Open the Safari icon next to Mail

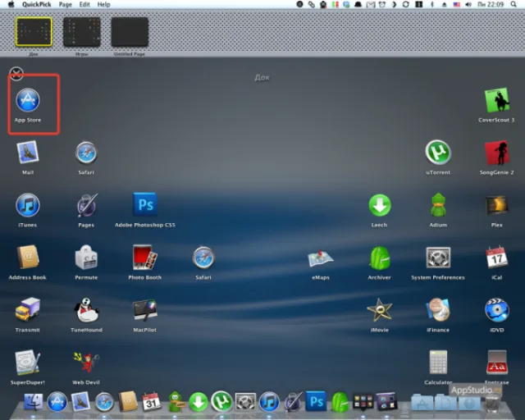tap(86, 153)
